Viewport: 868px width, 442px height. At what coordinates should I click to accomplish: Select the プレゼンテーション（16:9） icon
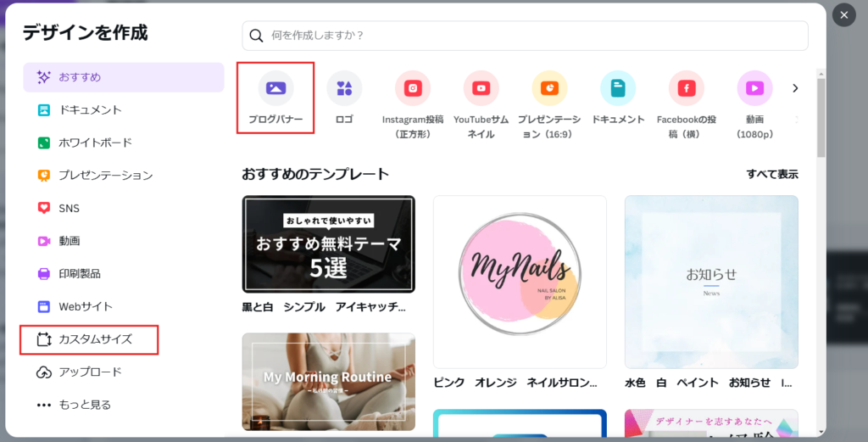549,88
